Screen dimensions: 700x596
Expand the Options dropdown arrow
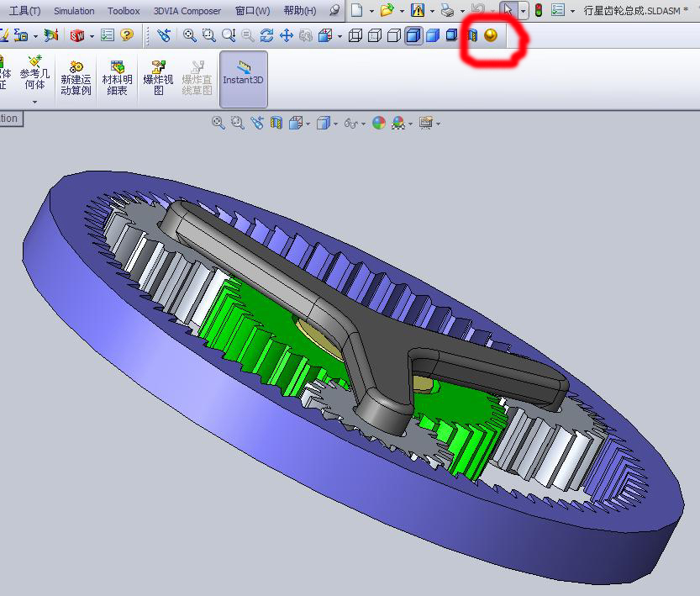click(x=572, y=11)
